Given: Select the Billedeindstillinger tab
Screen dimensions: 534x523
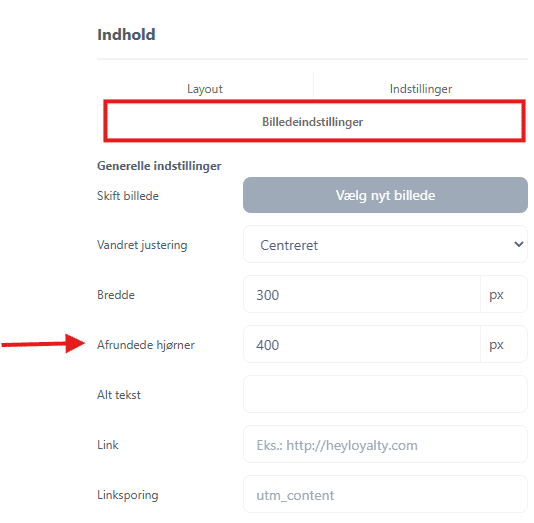Looking at the screenshot, I should click(x=313, y=122).
